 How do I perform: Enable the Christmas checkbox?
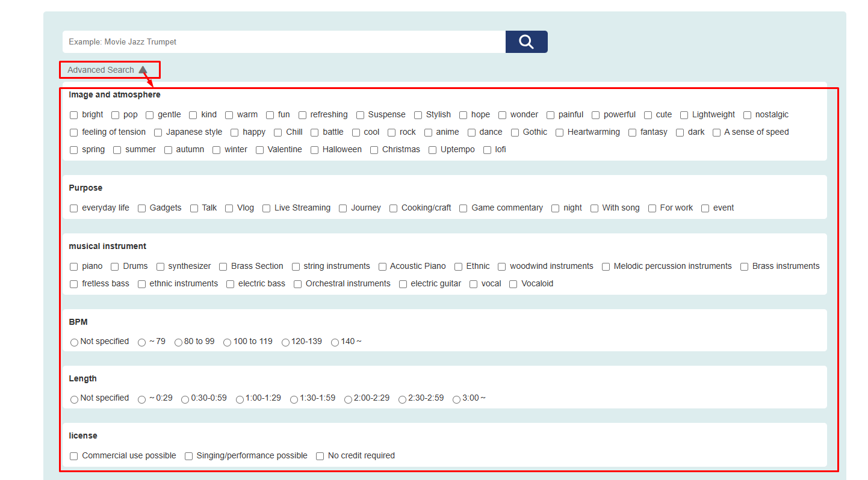[x=374, y=150]
